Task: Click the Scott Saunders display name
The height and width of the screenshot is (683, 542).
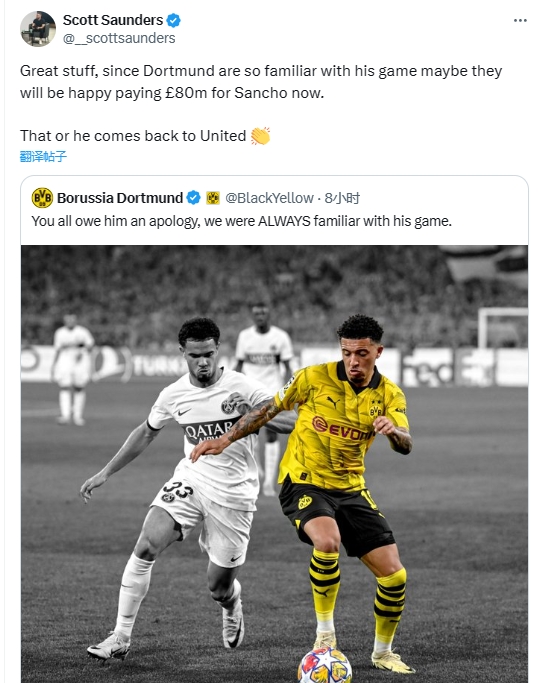Action: (113, 20)
